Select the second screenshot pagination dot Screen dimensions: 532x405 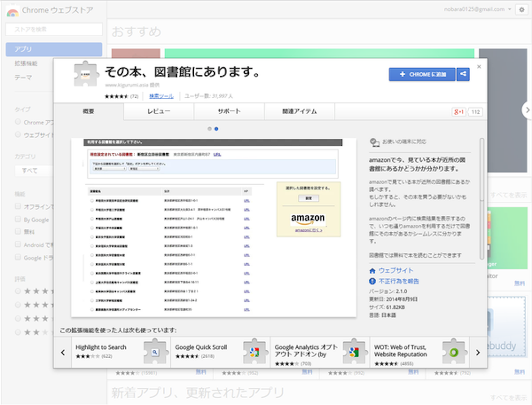click(x=216, y=129)
